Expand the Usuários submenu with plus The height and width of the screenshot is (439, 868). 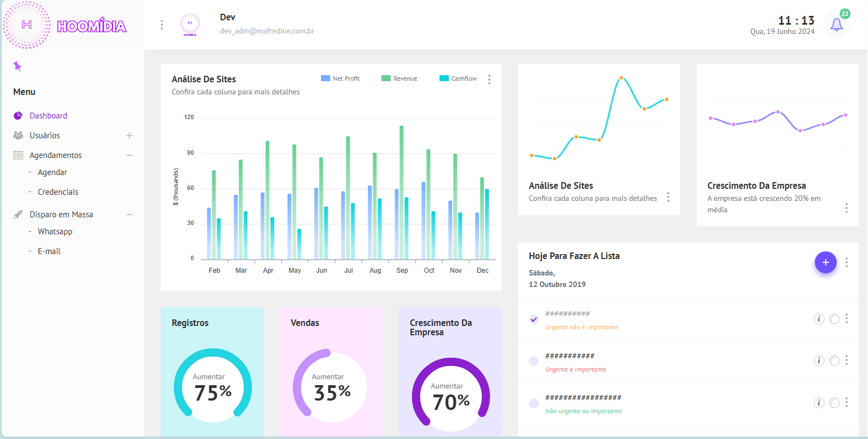(129, 136)
